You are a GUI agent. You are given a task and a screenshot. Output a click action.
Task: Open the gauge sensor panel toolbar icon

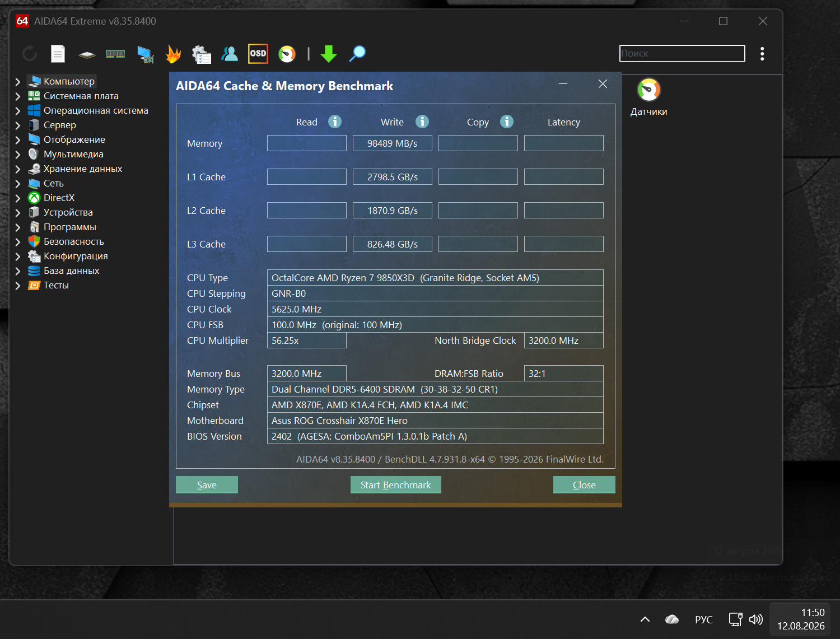pyautogui.click(x=287, y=54)
